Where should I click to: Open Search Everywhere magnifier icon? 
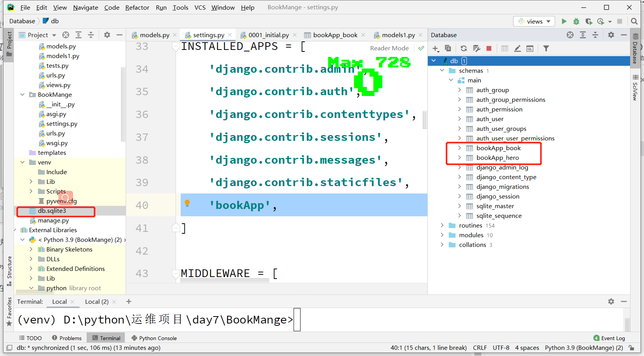pos(634,21)
